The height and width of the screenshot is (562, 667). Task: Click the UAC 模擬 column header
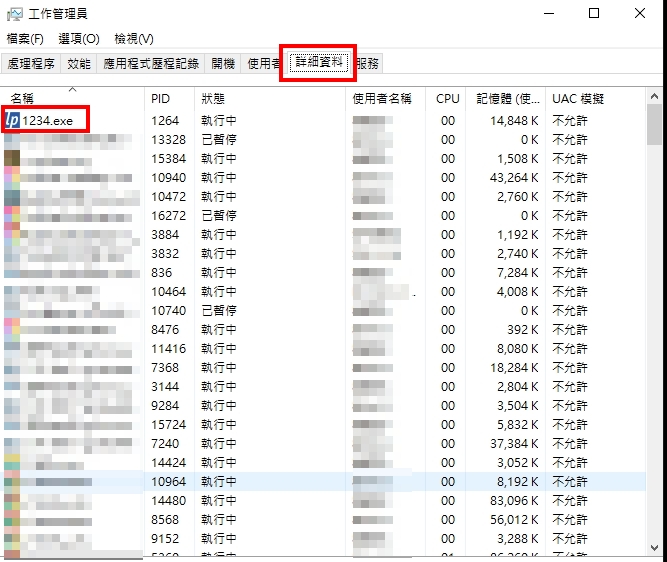(x=578, y=99)
